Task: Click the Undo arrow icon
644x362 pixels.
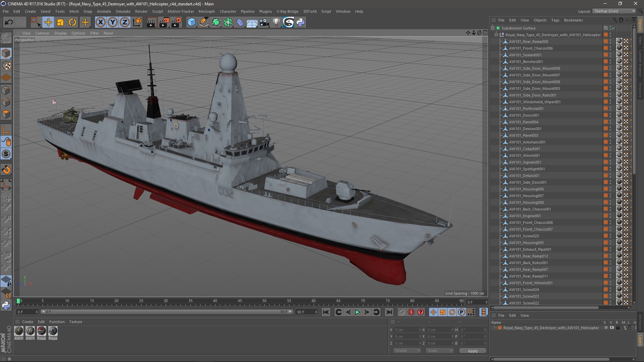Action: [9, 22]
